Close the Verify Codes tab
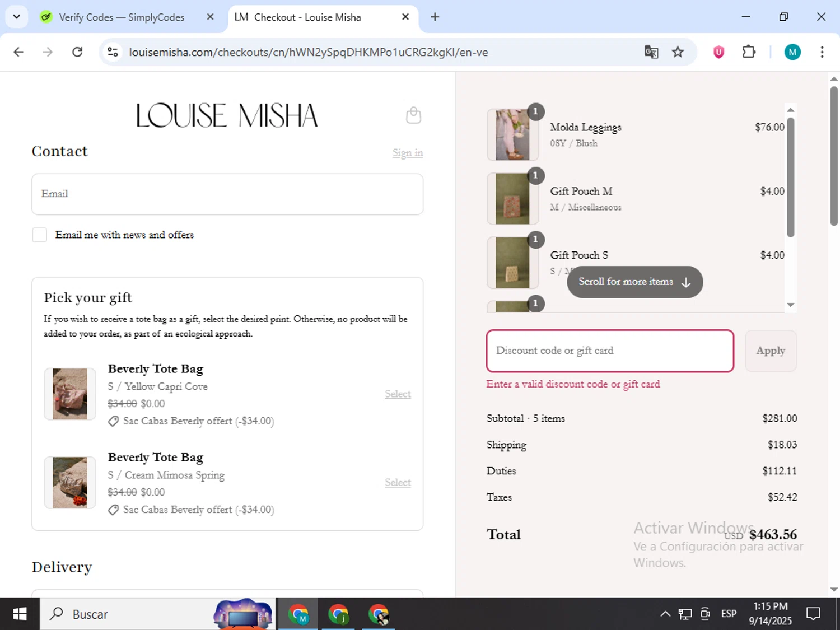Screen dimensions: 840x630 [x=210, y=17]
